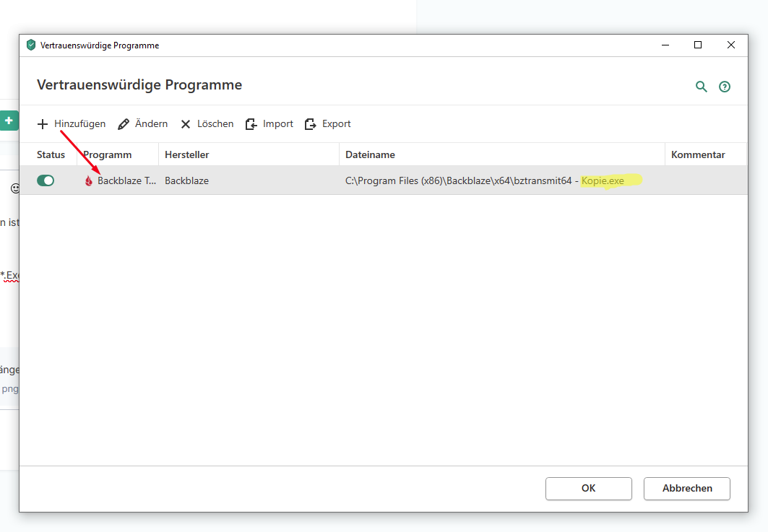This screenshot has width=768, height=532.
Task: Sort by the Status column header
Action: [x=51, y=154]
